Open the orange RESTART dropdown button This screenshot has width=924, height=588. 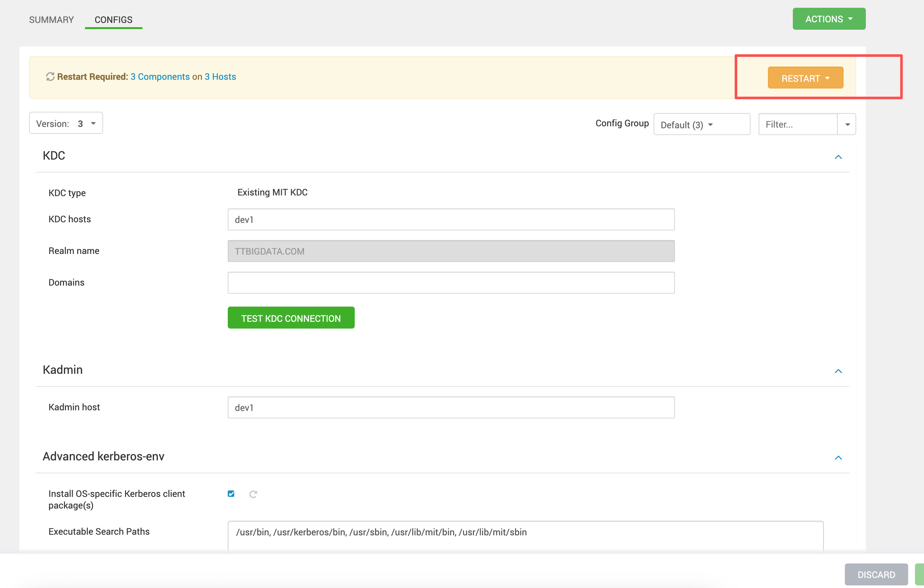[x=805, y=78]
